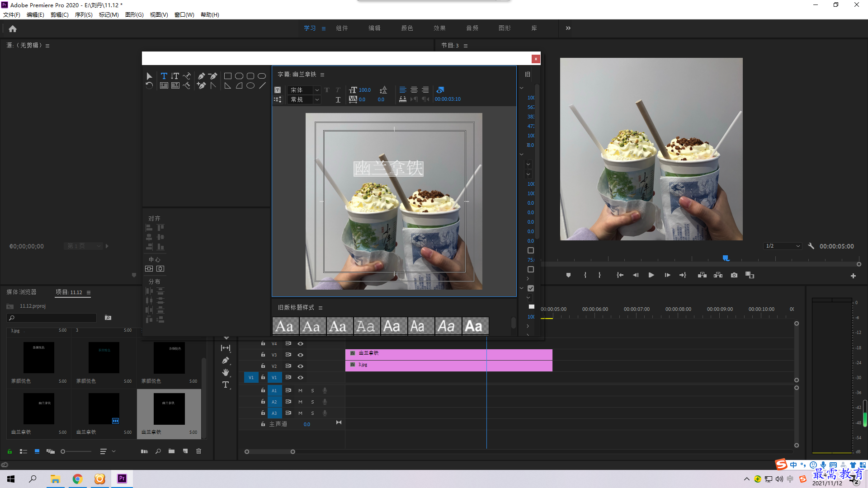868x488 pixels.
Task: Open Program monitor settings wrench
Action: 811,246
